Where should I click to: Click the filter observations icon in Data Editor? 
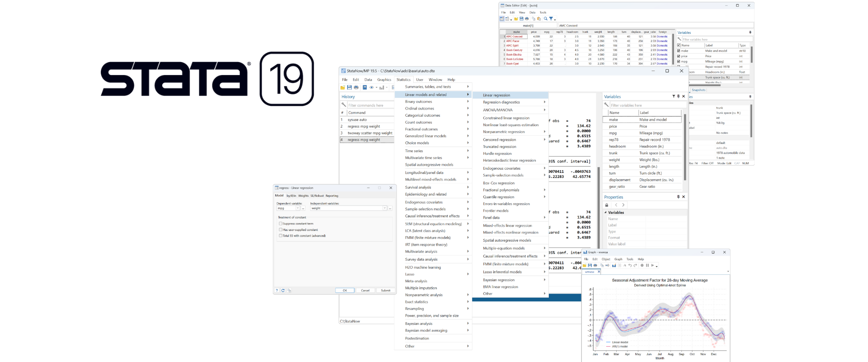tap(551, 19)
